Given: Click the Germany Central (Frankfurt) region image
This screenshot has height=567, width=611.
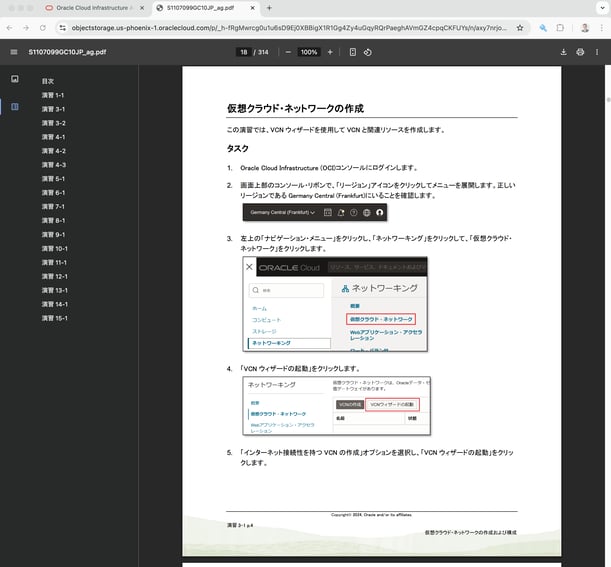Looking at the screenshot, I should pos(315,212).
